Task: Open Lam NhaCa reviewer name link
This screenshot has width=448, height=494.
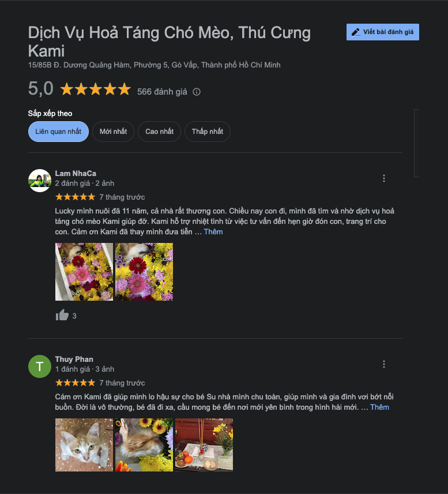Action: pos(76,174)
